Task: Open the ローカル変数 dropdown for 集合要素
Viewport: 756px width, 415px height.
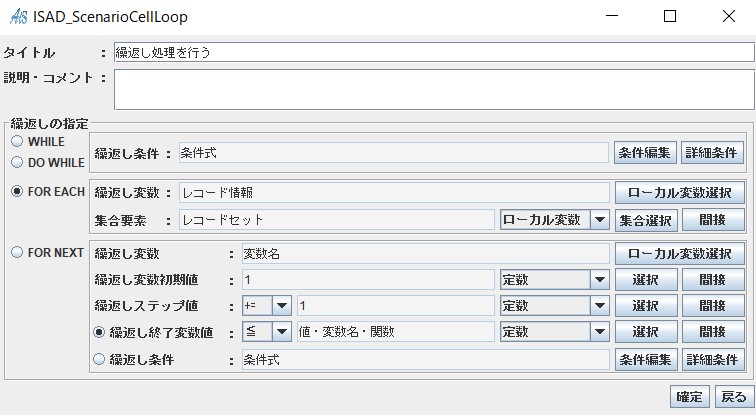Action: coord(554,220)
